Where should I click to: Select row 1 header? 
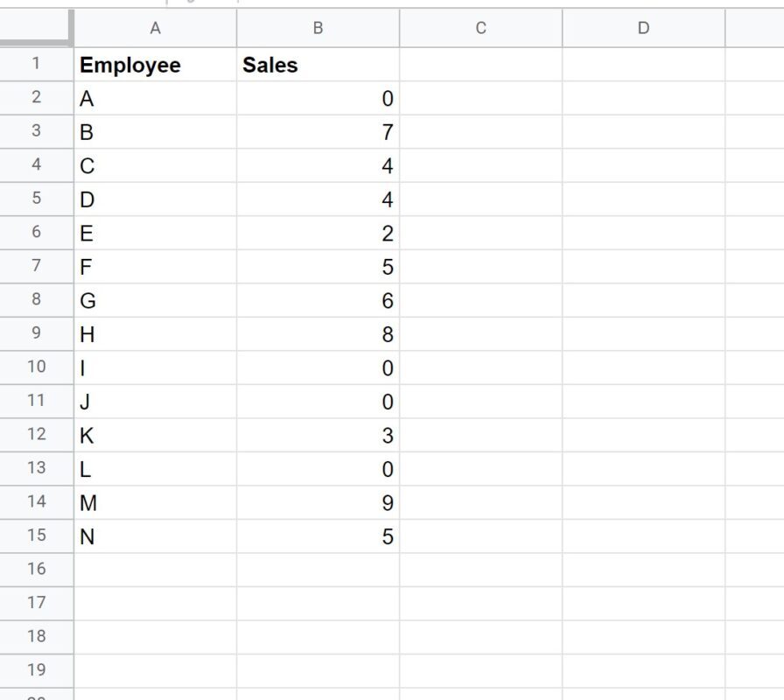pos(37,64)
